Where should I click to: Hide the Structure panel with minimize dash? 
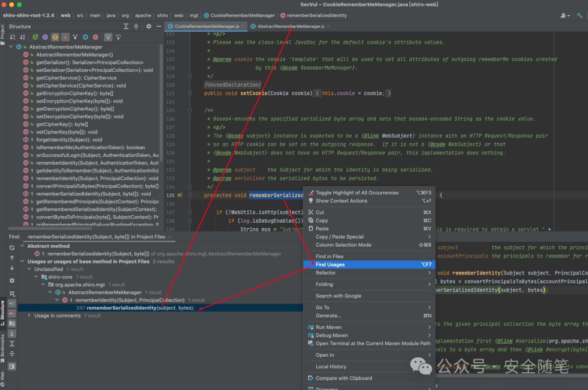pyautogui.click(x=158, y=26)
